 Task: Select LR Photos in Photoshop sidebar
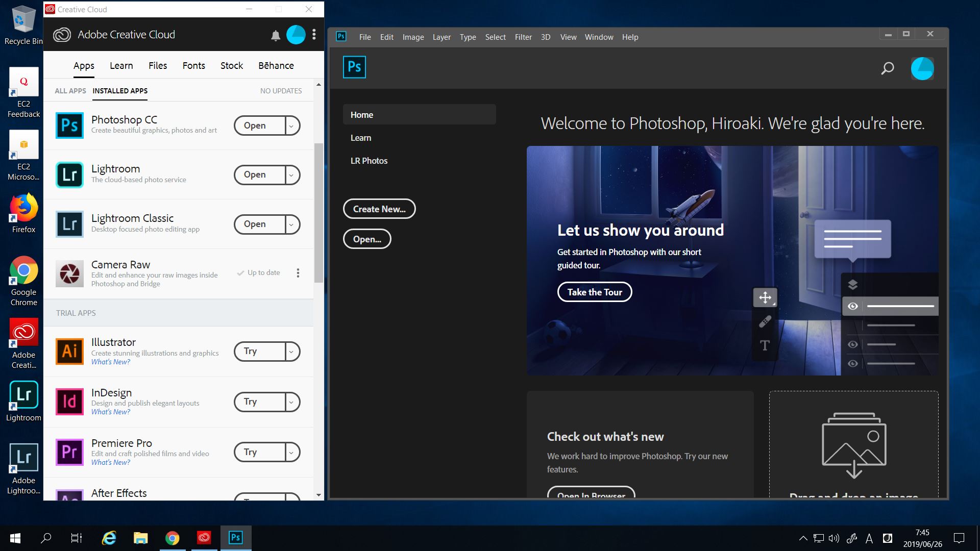pyautogui.click(x=369, y=161)
